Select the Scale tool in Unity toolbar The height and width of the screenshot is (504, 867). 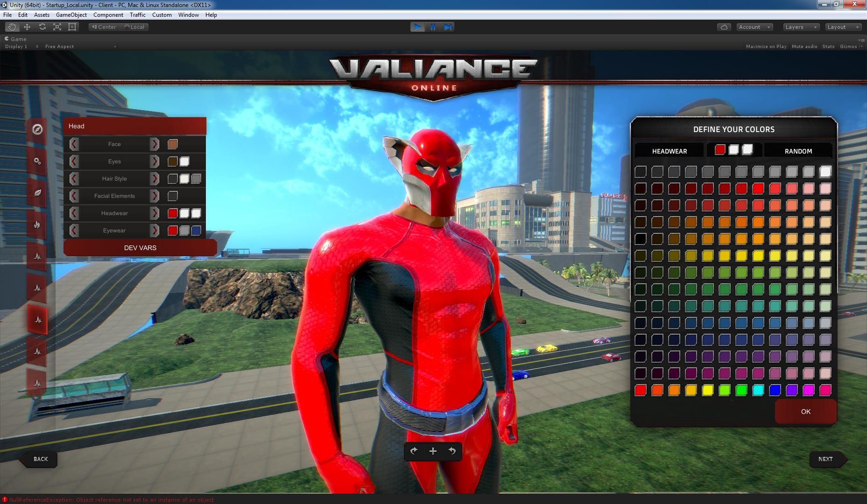[57, 27]
